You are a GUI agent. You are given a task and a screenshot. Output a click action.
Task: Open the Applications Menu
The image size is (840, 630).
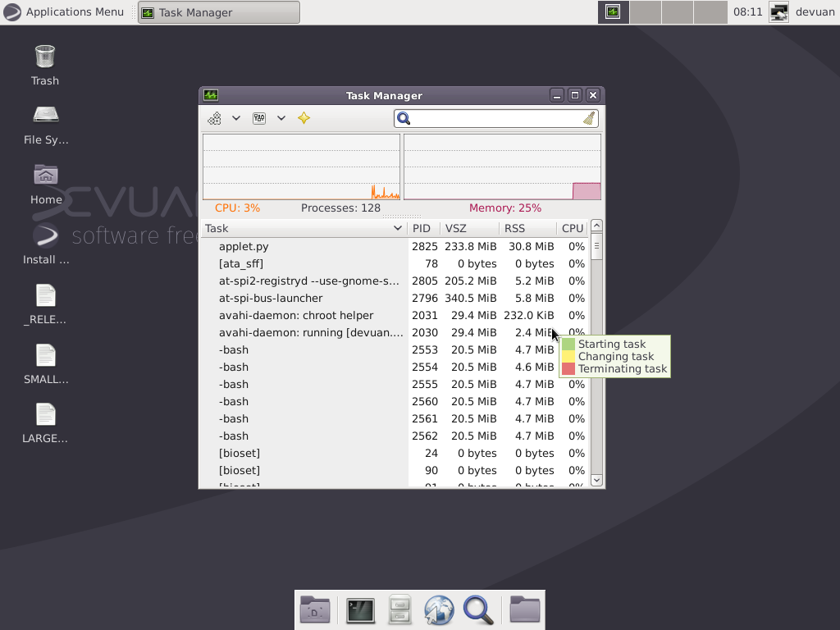point(66,11)
